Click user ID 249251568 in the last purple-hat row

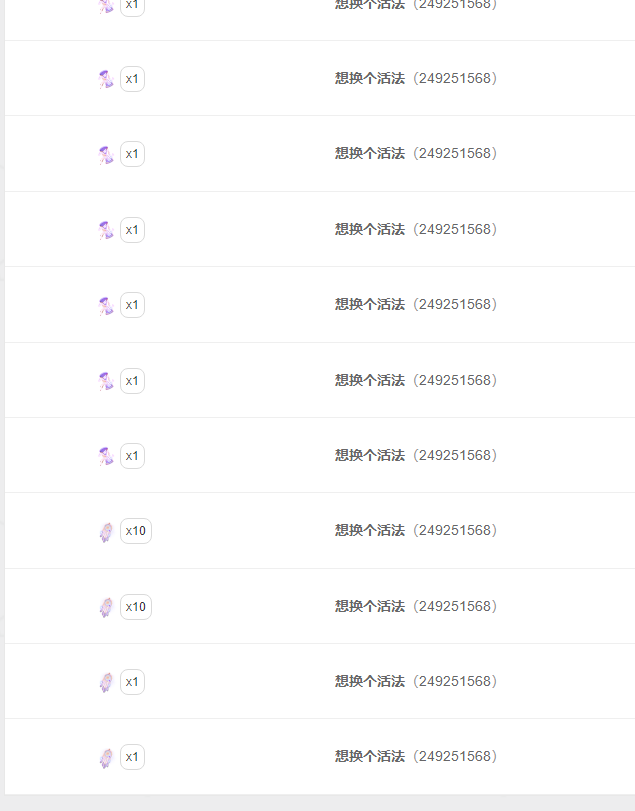tap(455, 455)
